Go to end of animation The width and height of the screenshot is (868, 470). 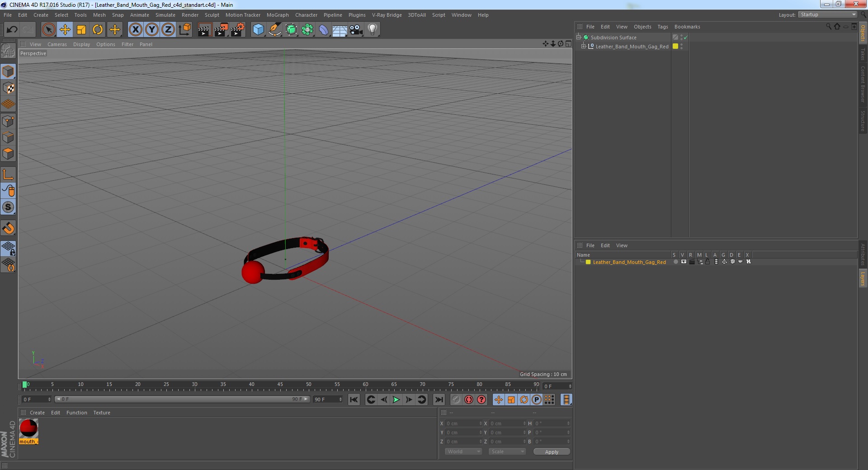coord(439,399)
